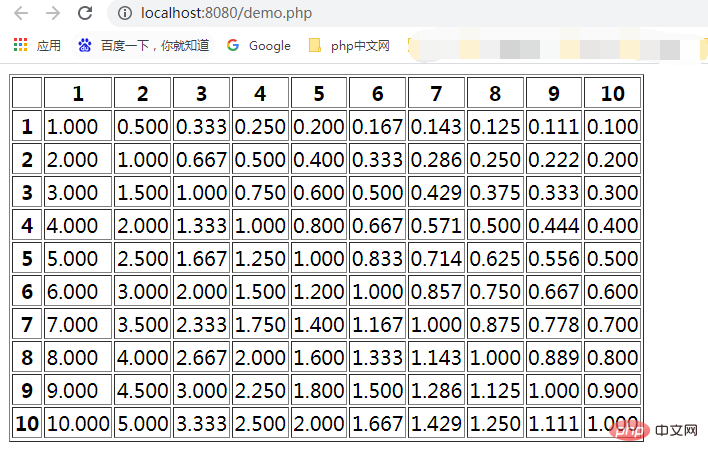Click the cell with value 4.500

[142, 390]
